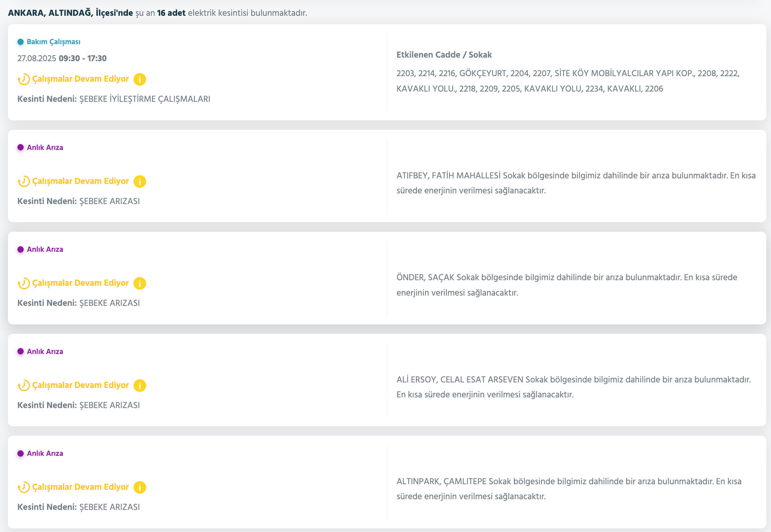
Task: Click info icon in ALTINPARK outage card
Action: click(140, 487)
